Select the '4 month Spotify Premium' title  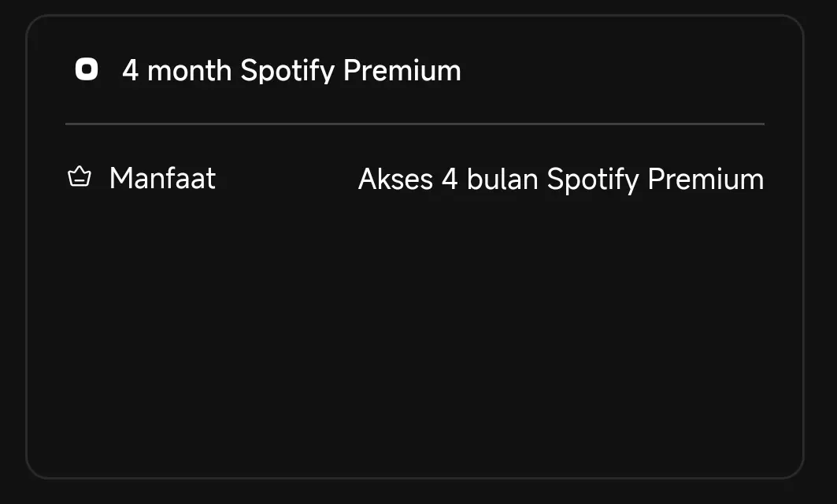click(291, 70)
